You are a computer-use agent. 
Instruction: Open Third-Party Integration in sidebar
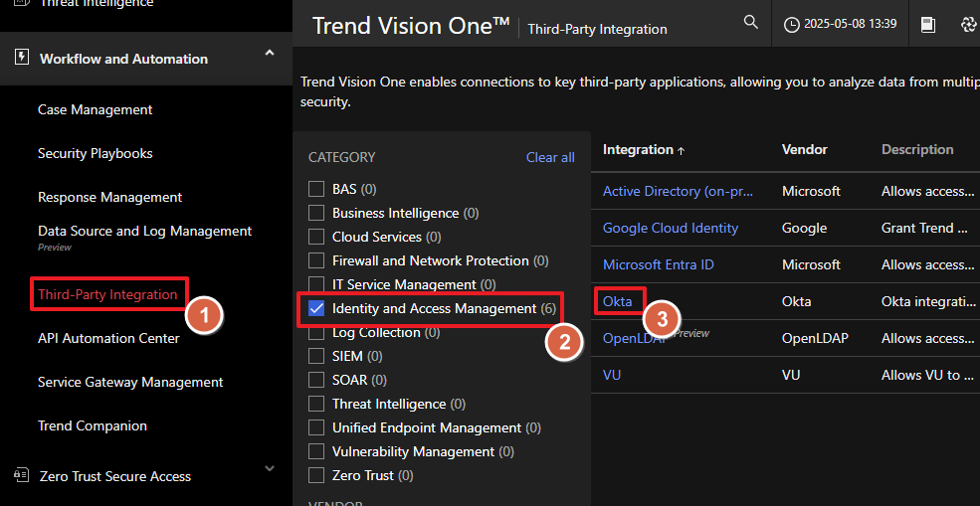(x=107, y=294)
